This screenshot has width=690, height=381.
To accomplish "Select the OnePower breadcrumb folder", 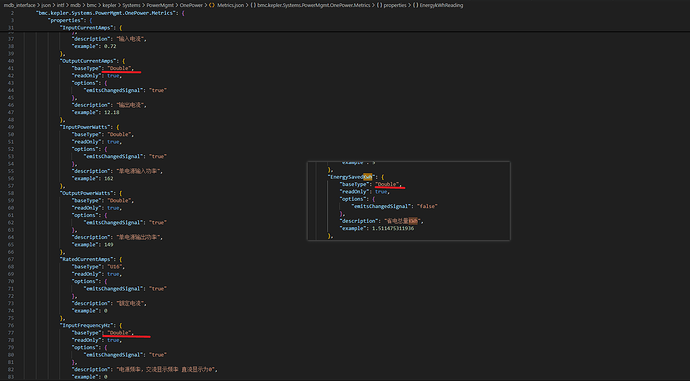I will (191, 5).
